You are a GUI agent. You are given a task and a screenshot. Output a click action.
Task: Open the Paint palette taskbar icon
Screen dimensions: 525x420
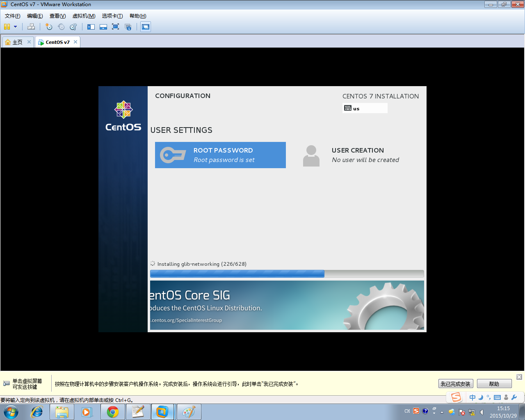(189, 412)
